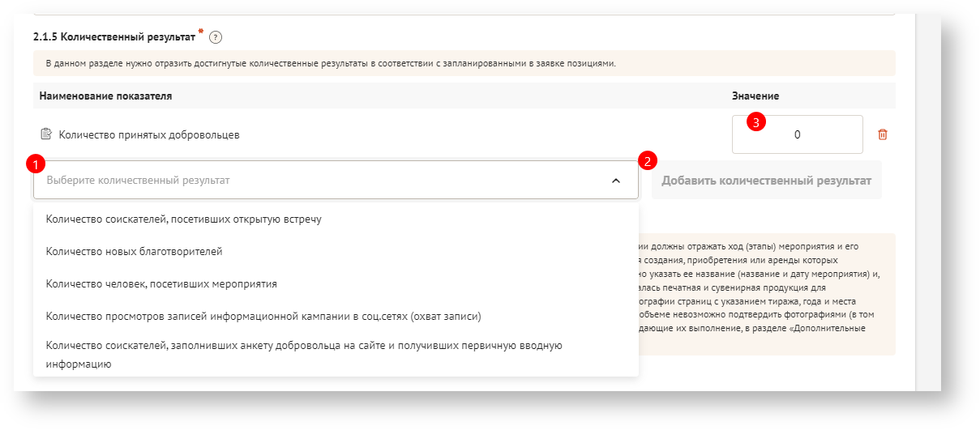Viewport: 980px width, 430px height.
Task: Click the vertical scrollbar on the right
Action: click(x=923, y=202)
